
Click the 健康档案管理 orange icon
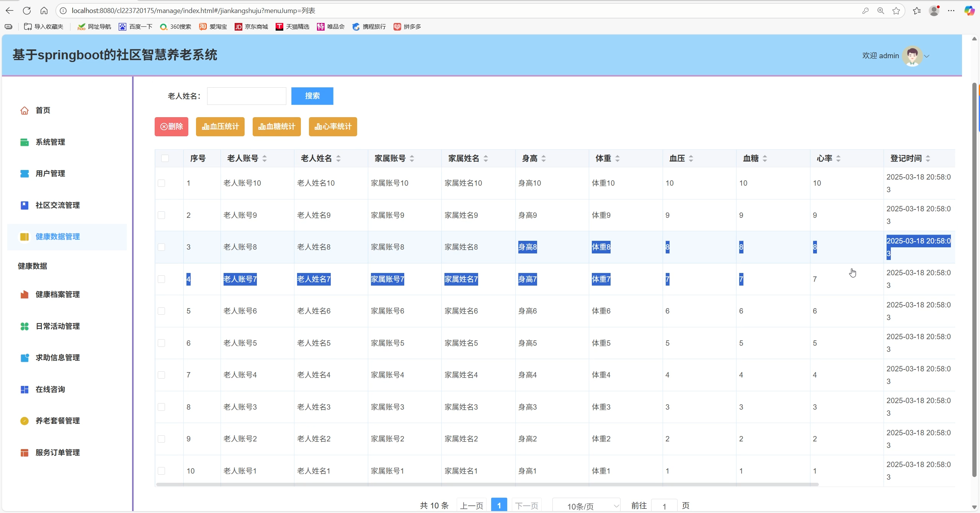(x=24, y=295)
